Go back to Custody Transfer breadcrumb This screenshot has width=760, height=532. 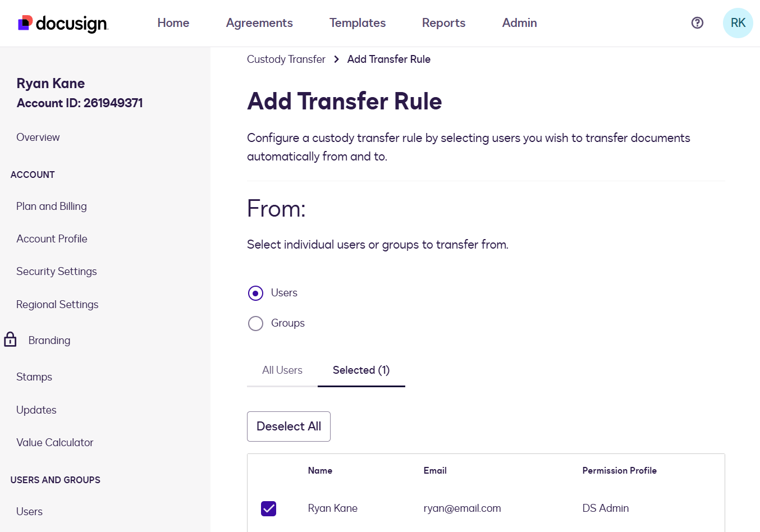click(286, 59)
